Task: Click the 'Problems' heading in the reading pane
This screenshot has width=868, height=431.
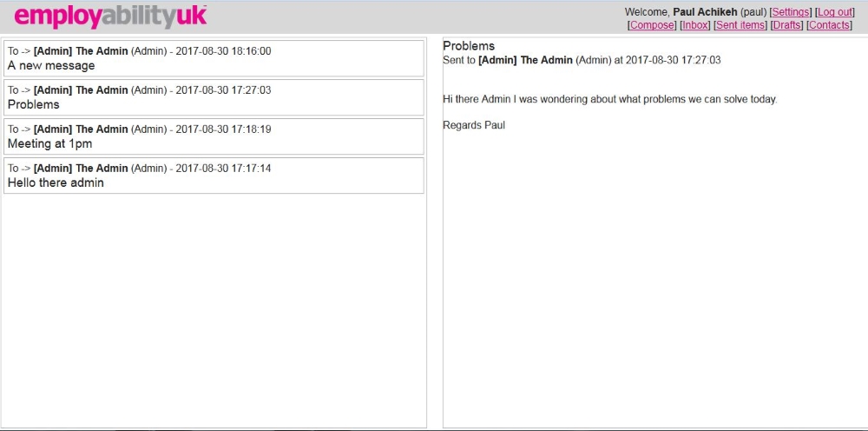Action: 469,46
